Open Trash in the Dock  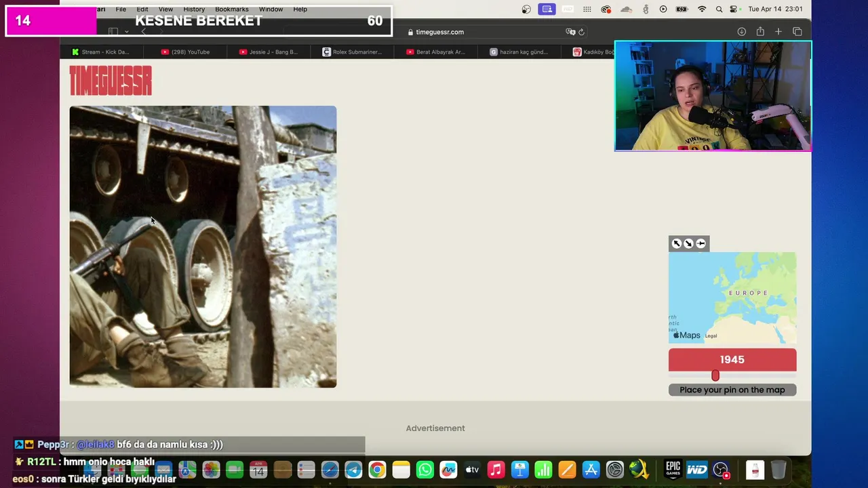pos(778,470)
